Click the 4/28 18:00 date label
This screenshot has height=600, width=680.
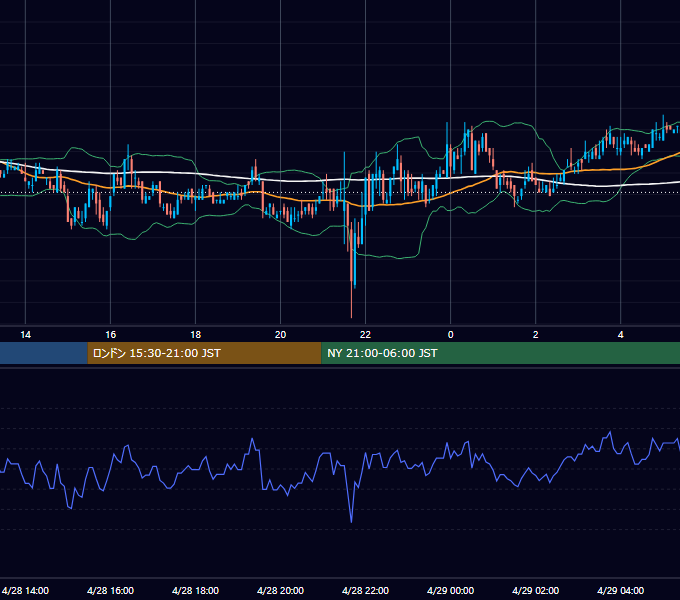(195, 590)
